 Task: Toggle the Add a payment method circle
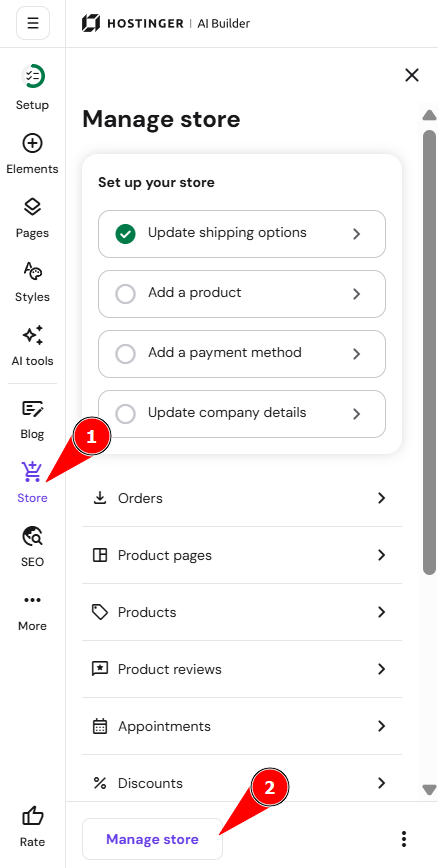tap(126, 353)
